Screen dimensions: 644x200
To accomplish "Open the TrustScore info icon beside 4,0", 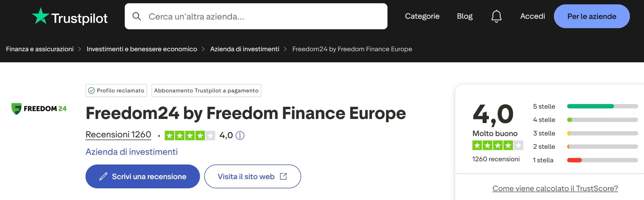I will coord(240,136).
